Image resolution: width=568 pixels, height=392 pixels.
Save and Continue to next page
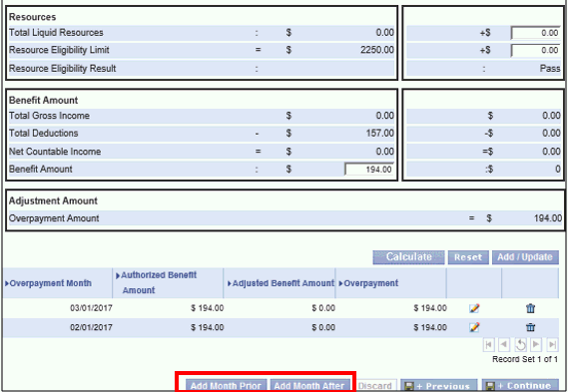click(520, 385)
